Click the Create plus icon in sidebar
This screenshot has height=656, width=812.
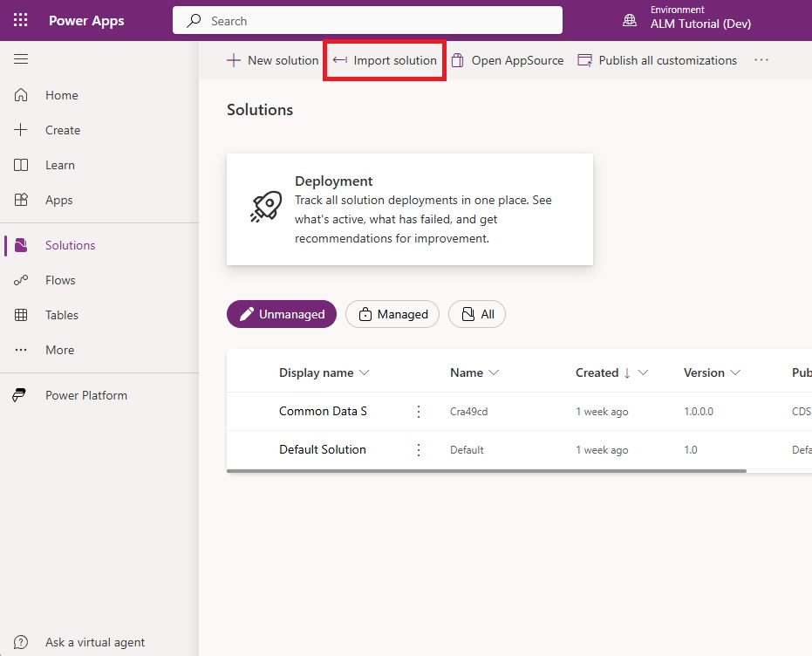point(21,129)
